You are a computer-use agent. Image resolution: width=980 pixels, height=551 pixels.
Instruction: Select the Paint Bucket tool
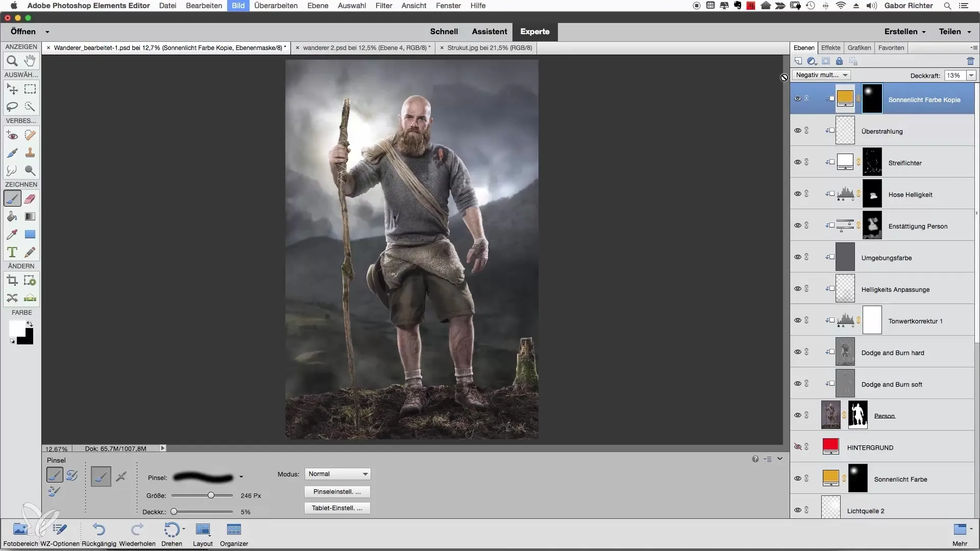pos(12,217)
